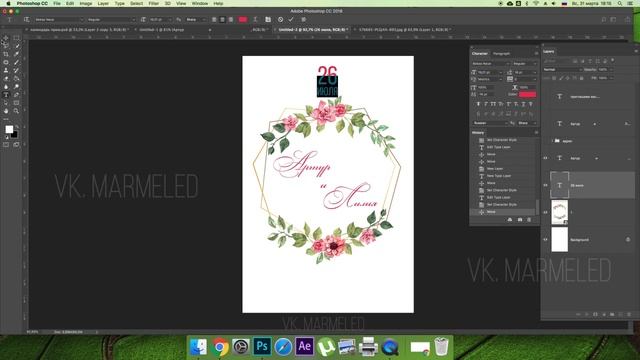This screenshot has width=640, height=360.
Task: Select the Eraser tool
Action: (6, 78)
